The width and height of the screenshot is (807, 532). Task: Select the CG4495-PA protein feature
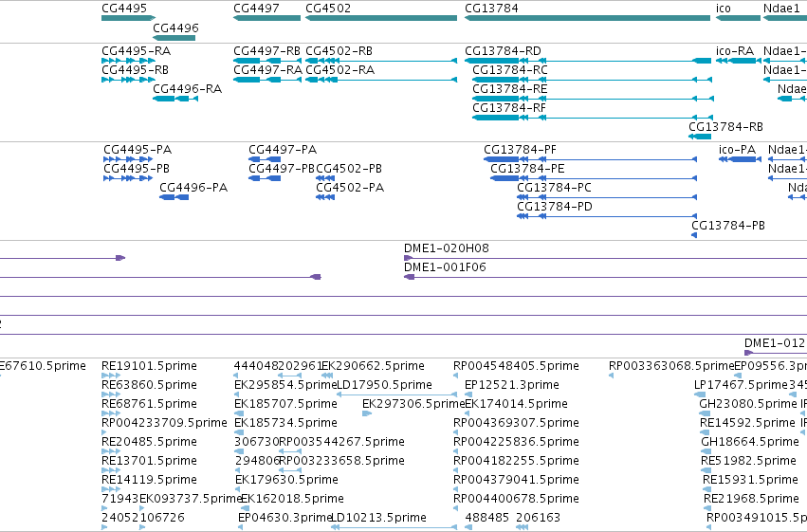[x=128, y=159]
